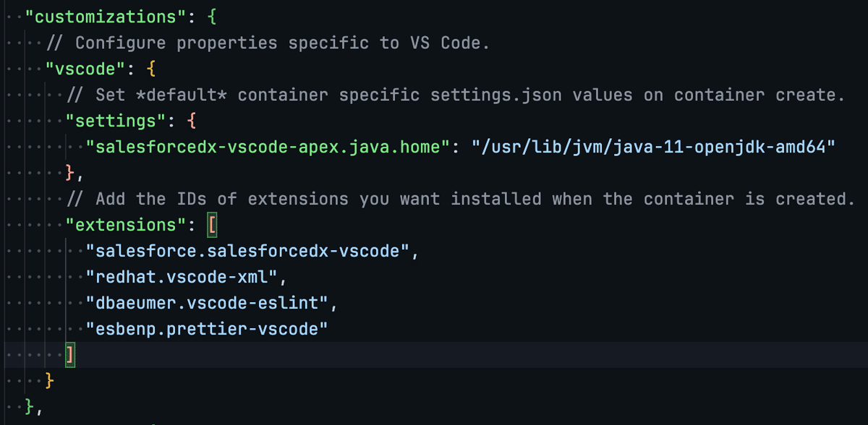Click the highlighted opening square bracket
Image resolution: width=868 pixels, height=425 pixels.
(212, 225)
